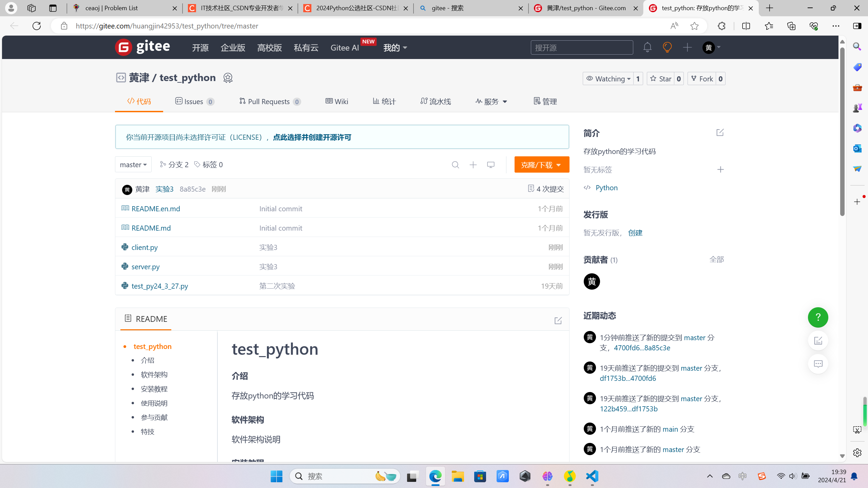Expand the 克隆/下载 dropdown button
The width and height of the screenshot is (868, 488).
[x=542, y=165]
